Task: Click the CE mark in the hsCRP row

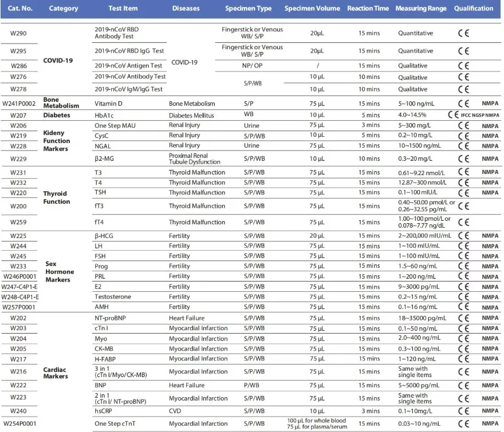Action: 464,411
